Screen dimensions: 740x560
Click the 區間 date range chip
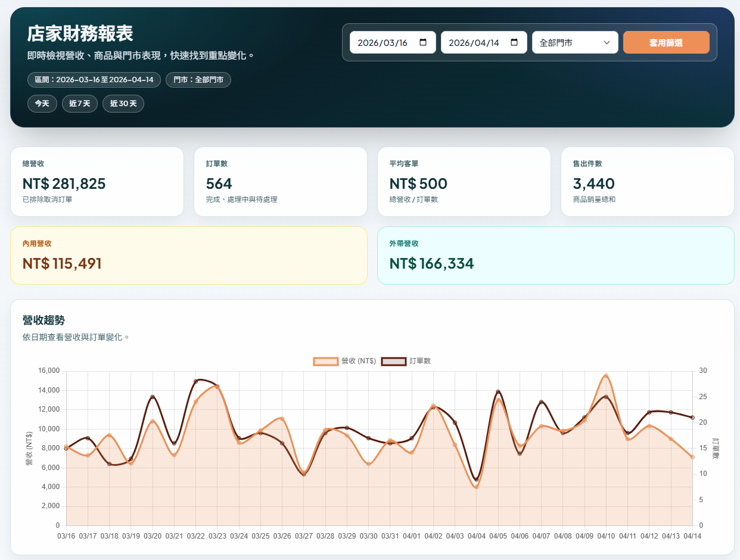[x=94, y=80]
